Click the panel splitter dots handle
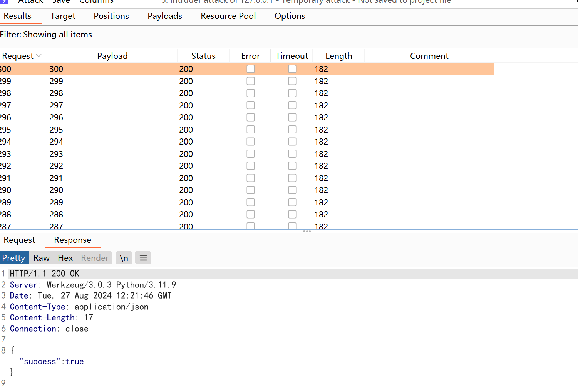 (307, 231)
